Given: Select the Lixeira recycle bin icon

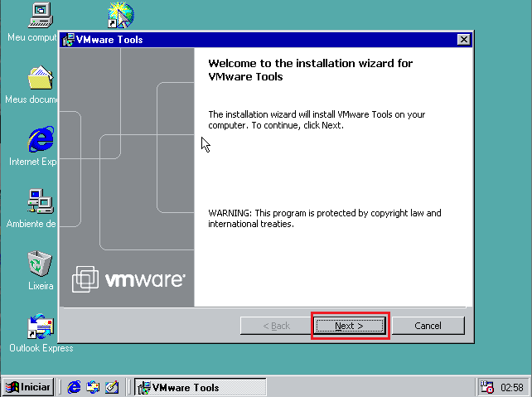Looking at the screenshot, I should point(40,264).
